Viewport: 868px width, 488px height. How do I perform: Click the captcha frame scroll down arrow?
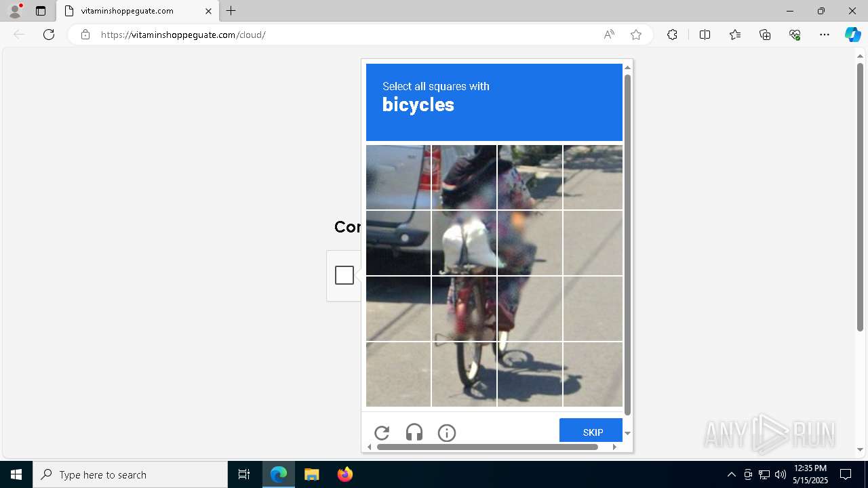tap(627, 433)
